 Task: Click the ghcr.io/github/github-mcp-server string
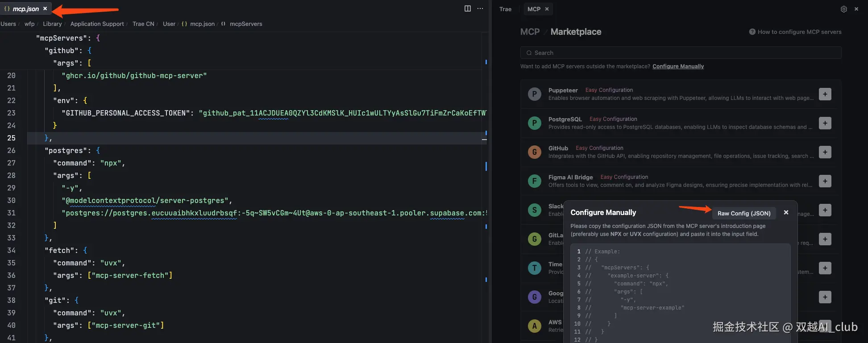click(x=134, y=75)
